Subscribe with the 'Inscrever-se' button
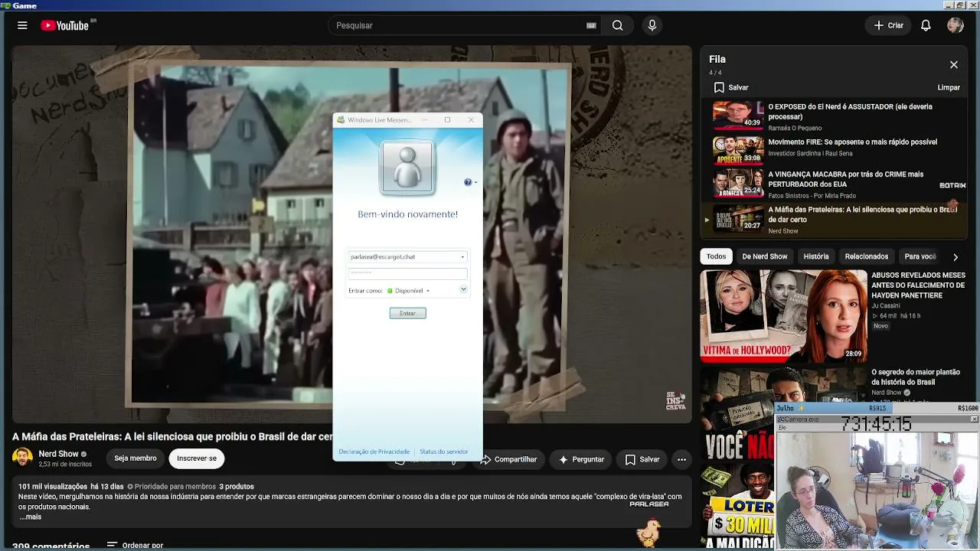980x551 pixels. [197, 458]
